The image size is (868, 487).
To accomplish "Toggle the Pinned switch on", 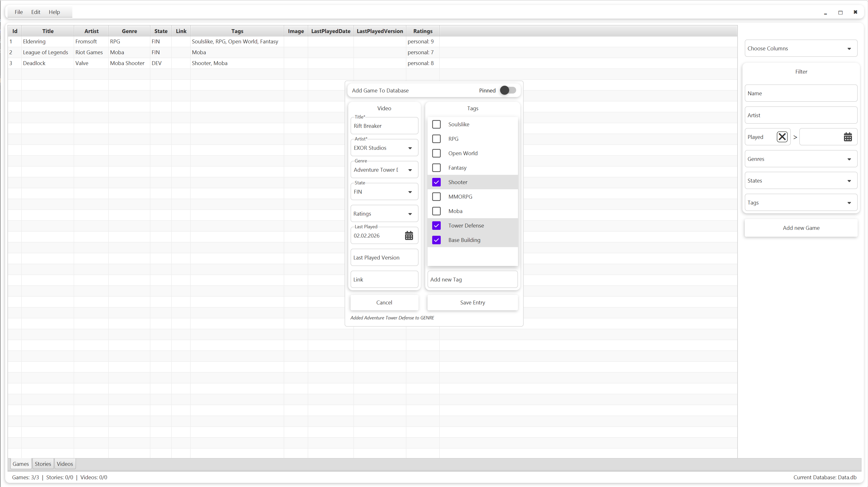I will click(508, 90).
